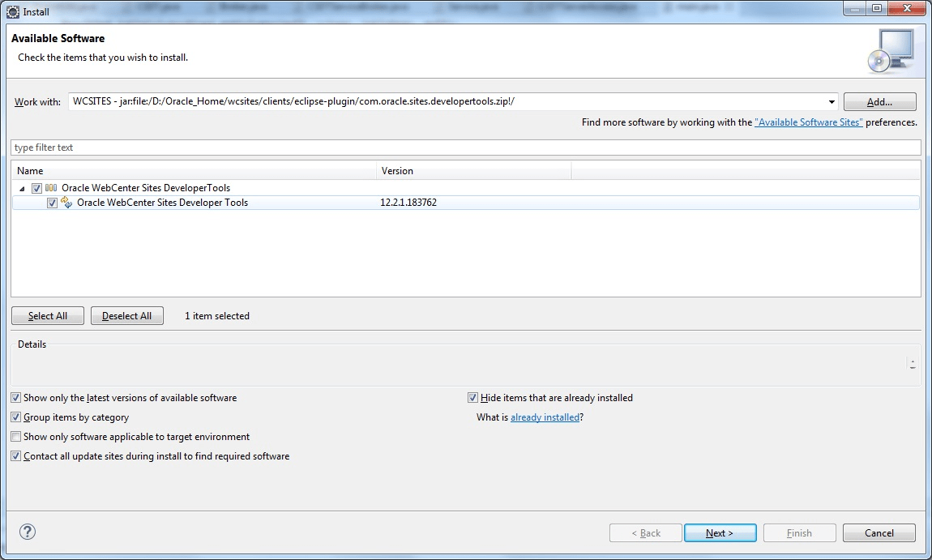Collapse the Oracle WebCenter Sites DeveloperTools tree node
The image size is (932, 560).
tap(22, 189)
